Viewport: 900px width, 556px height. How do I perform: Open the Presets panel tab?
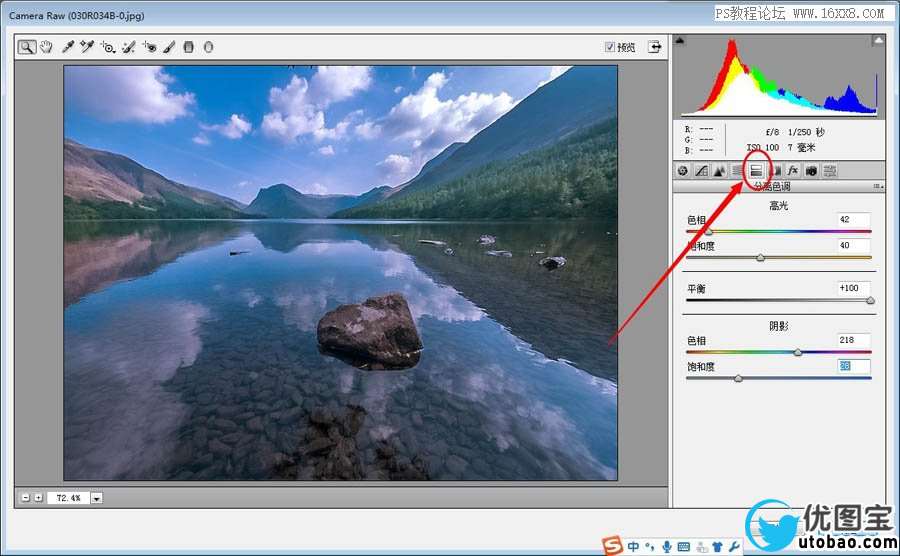point(829,170)
